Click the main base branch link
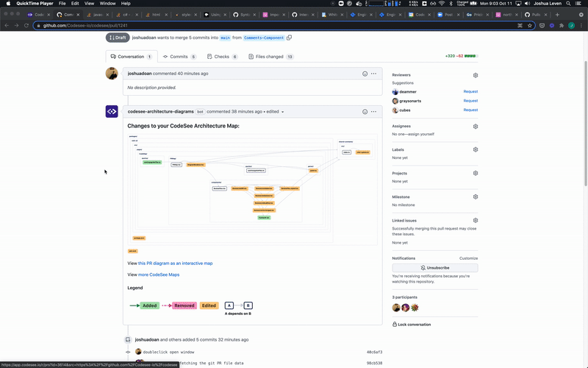The width and height of the screenshot is (588, 368). point(225,38)
